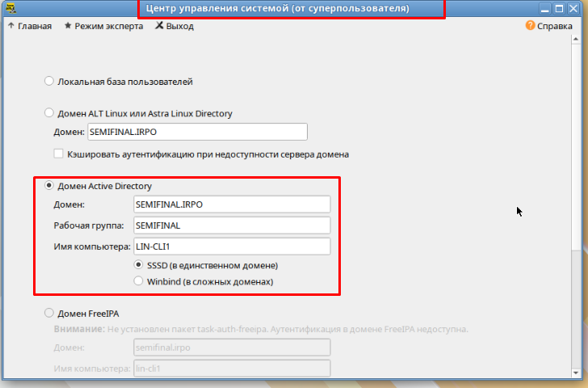This screenshot has height=388, width=588.
Task: Click the Имя компьютера field with LIN-CLI1
Action: [x=232, y=247]
